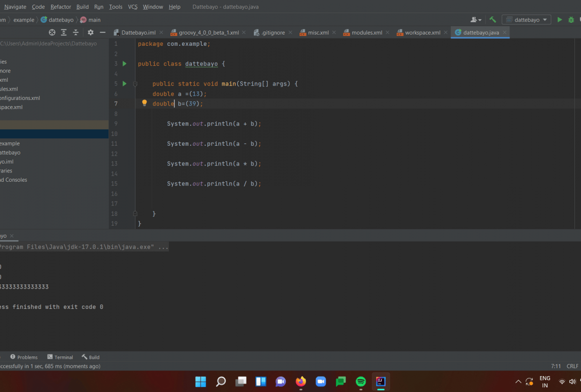Click the green Run button in toolbar
581x392 pixels.
[559, 20]
